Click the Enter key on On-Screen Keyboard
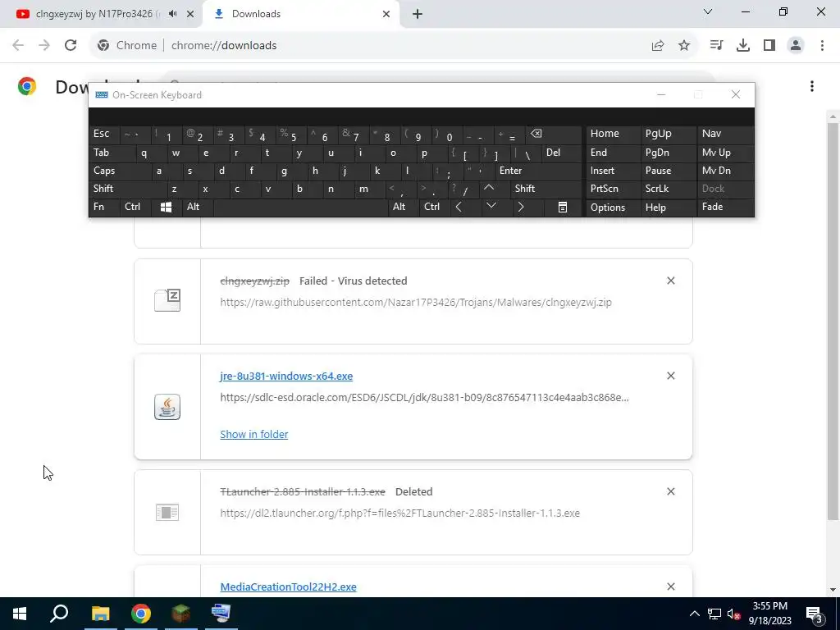The image size is (840, 630). click(538, 171)
